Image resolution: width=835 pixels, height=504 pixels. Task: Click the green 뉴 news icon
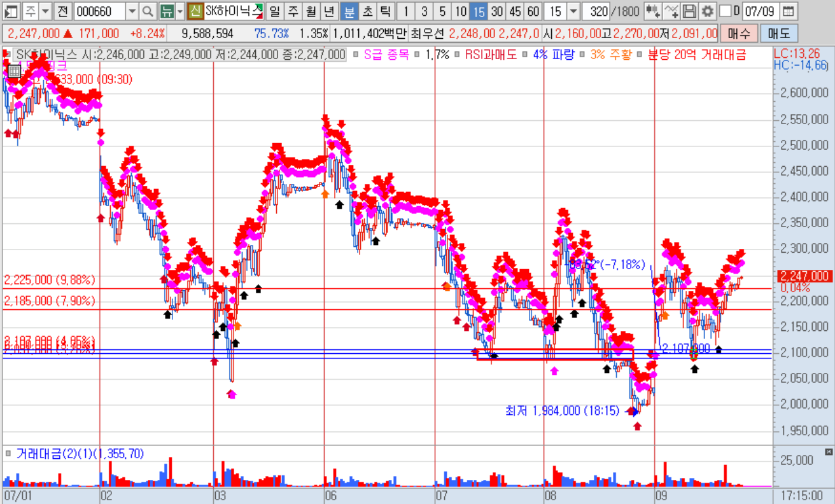point(167,11)
